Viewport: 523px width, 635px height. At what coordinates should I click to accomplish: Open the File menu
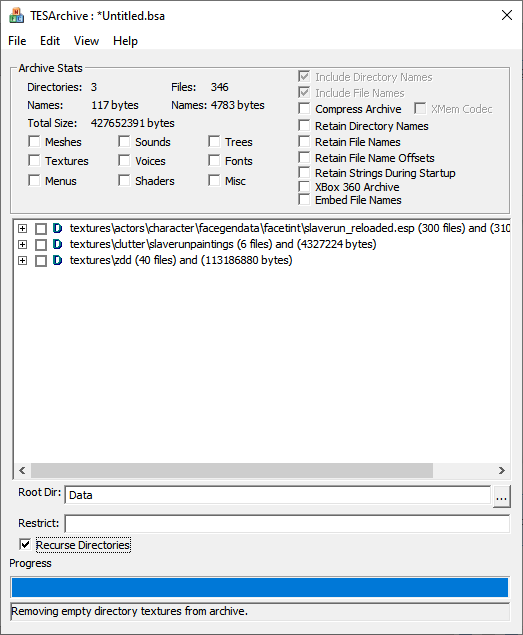17,41
